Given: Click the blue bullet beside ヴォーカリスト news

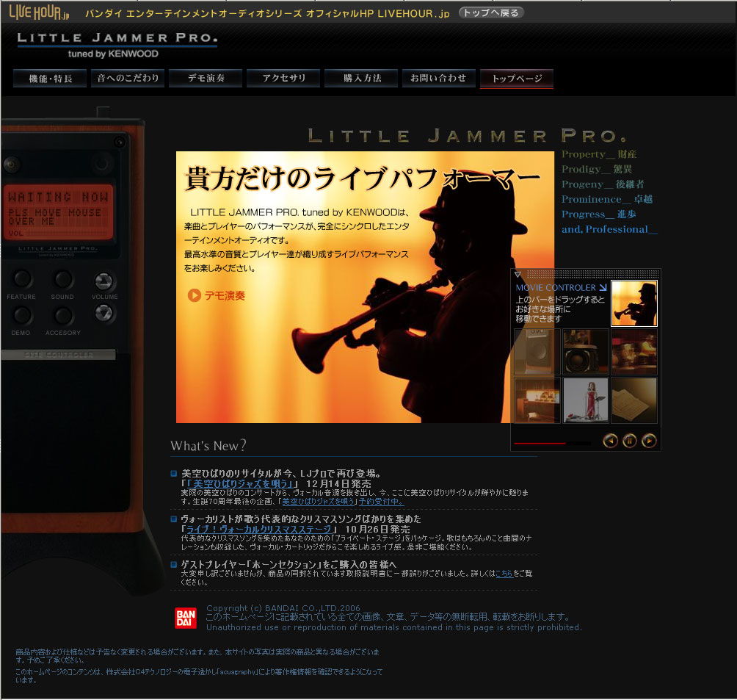Looking at the screenshot, I should pyautogui.click(x=173, y=519).
